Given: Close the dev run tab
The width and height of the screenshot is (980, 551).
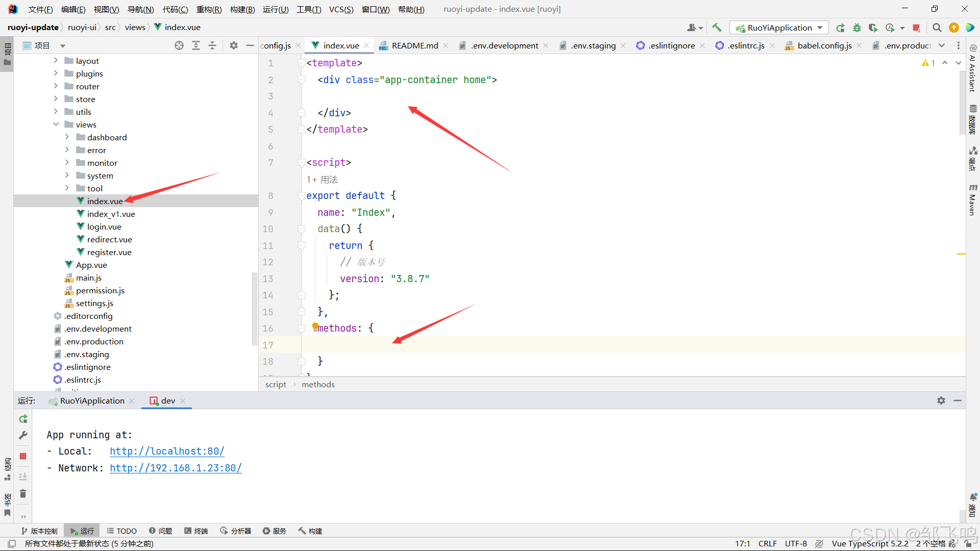Looking at the screenshot, I should 183,400.
